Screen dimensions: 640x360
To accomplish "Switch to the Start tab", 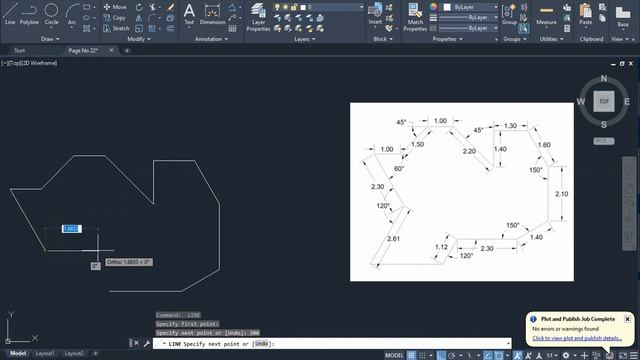I will tap(19, 51).
